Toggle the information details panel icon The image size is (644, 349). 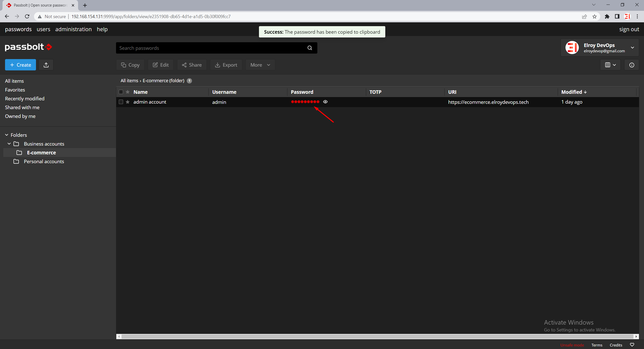[x=632, y=65]
